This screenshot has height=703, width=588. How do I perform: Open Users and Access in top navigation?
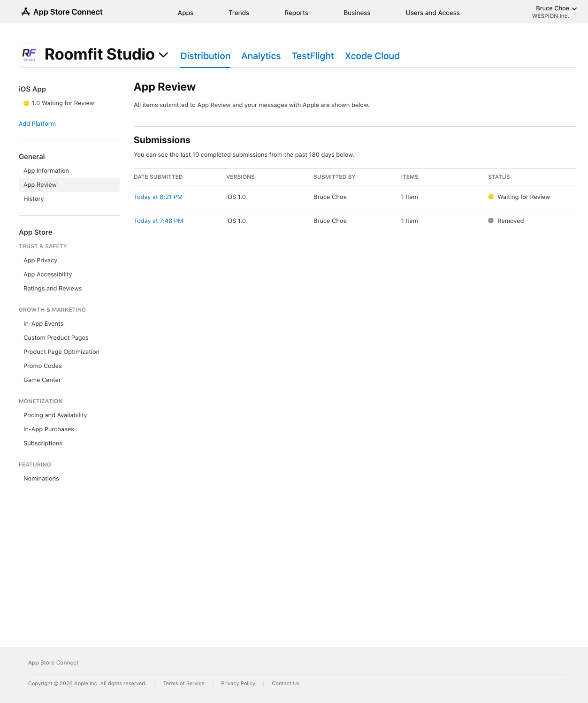click(432, 13)
